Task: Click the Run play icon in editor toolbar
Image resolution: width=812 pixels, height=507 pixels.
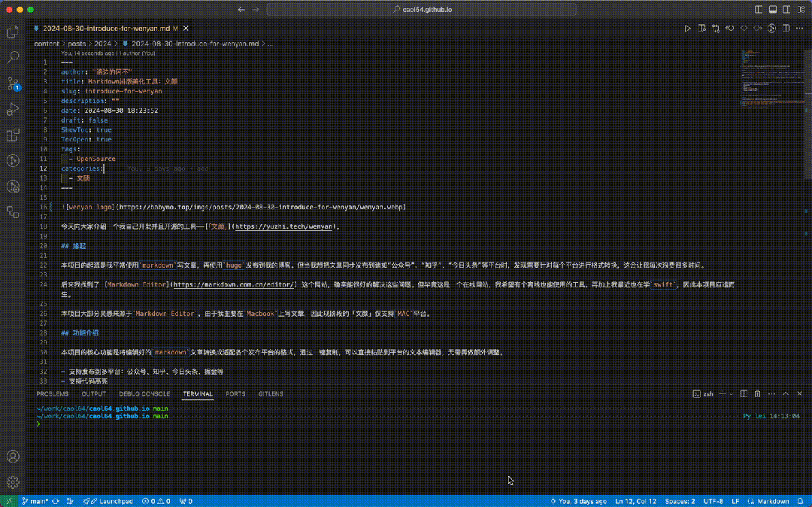Action: (x=687, y=29)
